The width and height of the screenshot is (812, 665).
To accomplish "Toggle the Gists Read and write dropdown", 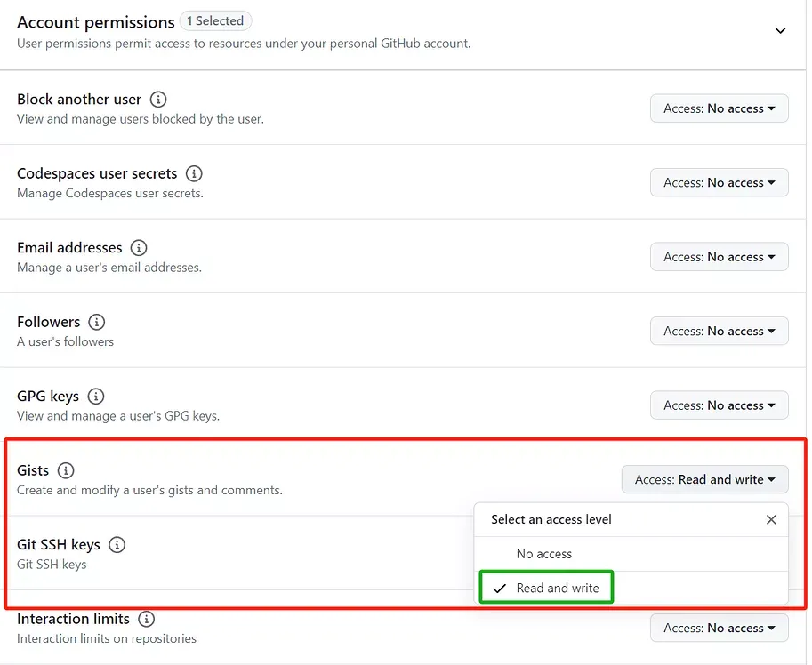I will [x=704, y=479].
